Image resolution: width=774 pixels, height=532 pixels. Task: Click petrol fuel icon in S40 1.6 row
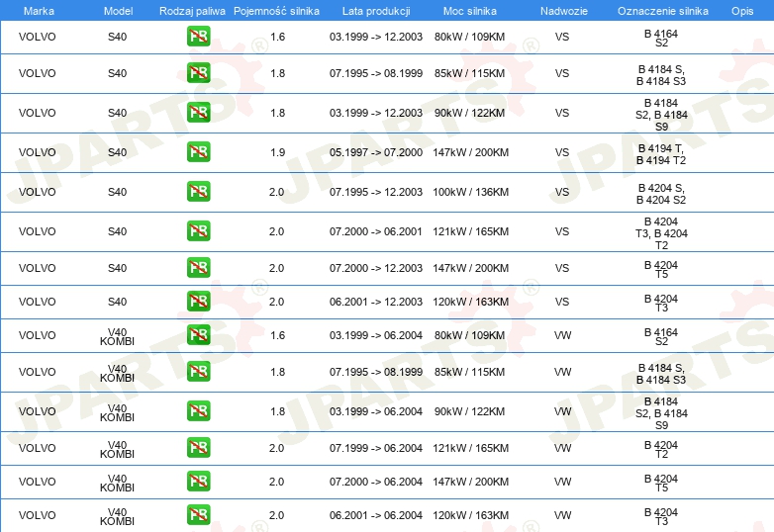[198, 37]
